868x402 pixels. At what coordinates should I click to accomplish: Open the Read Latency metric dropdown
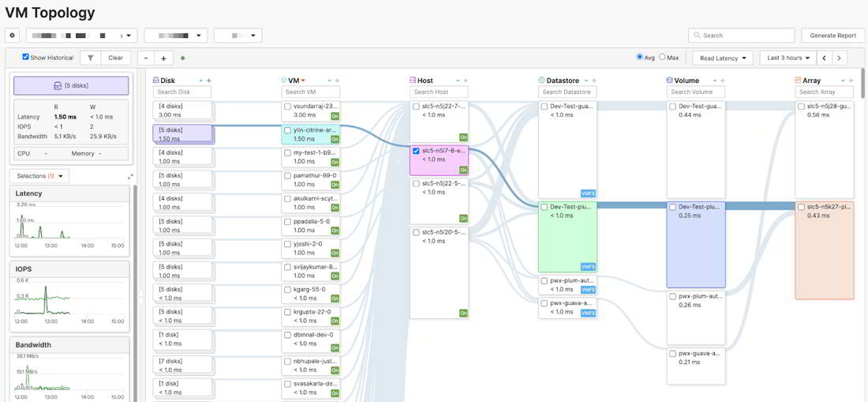tap(724, 58)
